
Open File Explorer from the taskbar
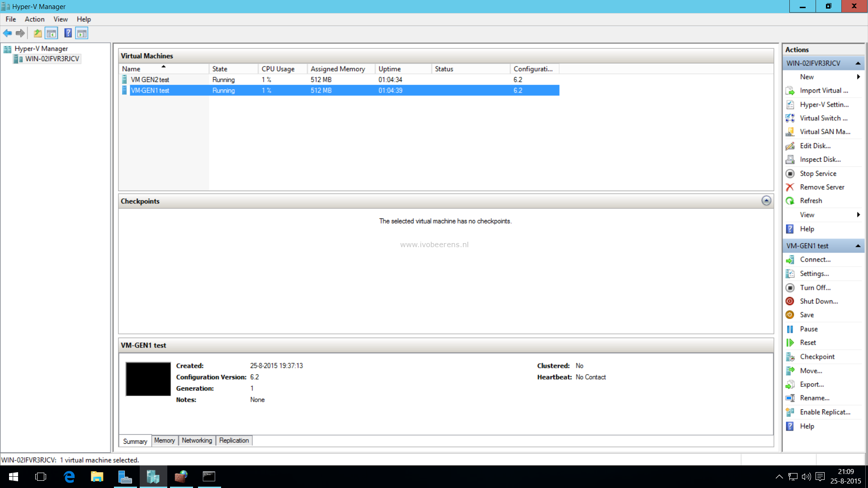(97, 477)
